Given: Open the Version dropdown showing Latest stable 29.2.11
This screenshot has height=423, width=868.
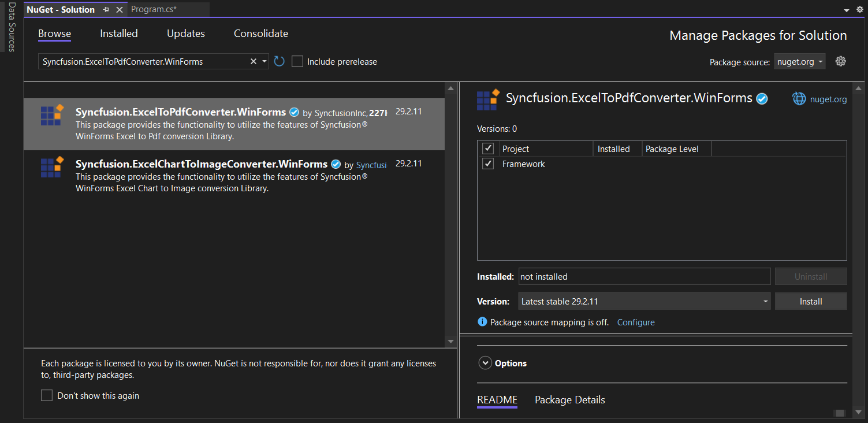Looking at the screenshot, I should (x=765, y=301).
